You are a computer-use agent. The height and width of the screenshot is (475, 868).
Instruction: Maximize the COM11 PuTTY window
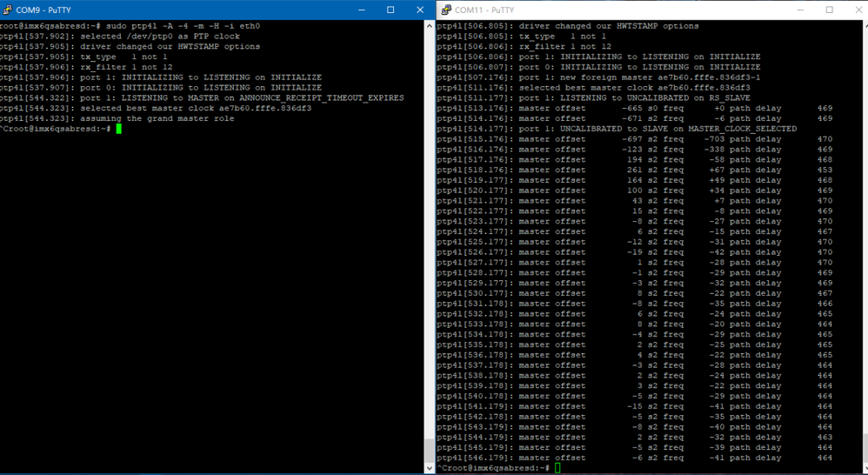(829, 10)
